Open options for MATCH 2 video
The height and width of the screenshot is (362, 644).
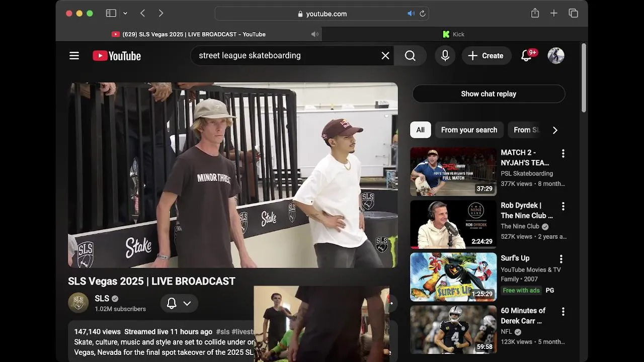563,153
